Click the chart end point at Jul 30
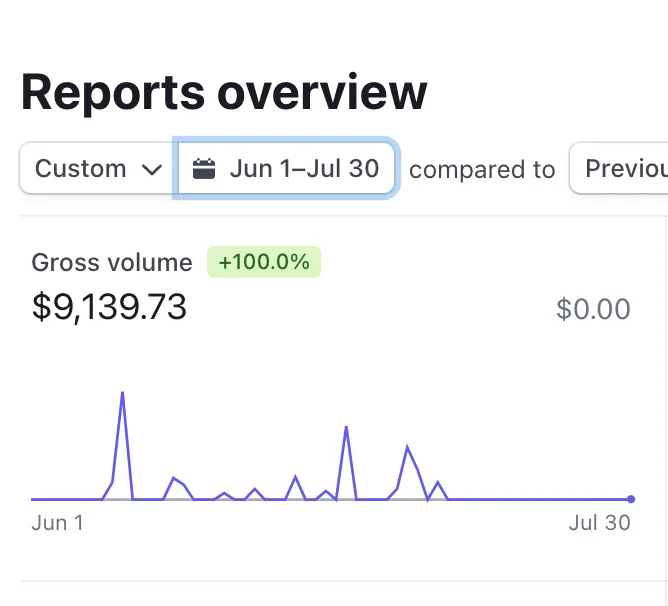 631,499
